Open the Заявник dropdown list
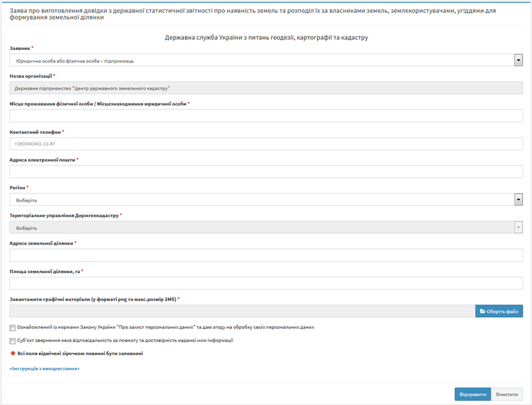532x405 pixels. (266, 61)
